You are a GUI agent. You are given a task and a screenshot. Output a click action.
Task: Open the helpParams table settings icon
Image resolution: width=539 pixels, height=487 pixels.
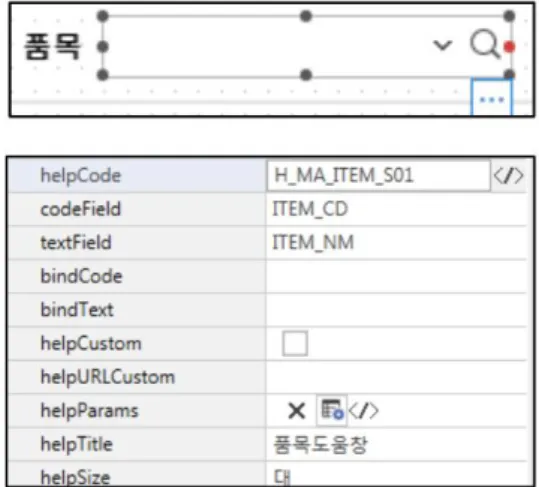coord(332,410)
